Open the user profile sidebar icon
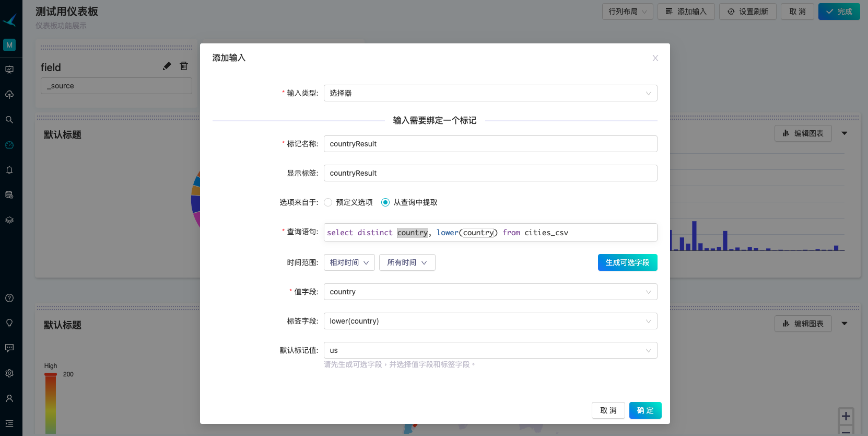The width and height of the screenshot is (868, 436). (9, 398)
